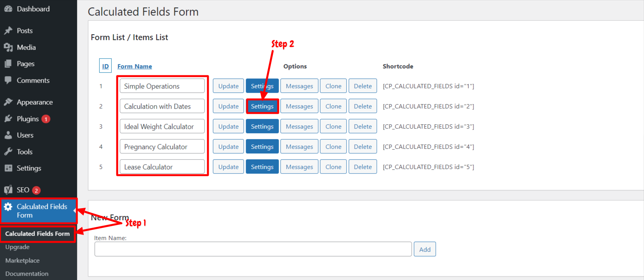
Task: Open the Comments speech bubble icon
Action: click(x=8, y=80)
